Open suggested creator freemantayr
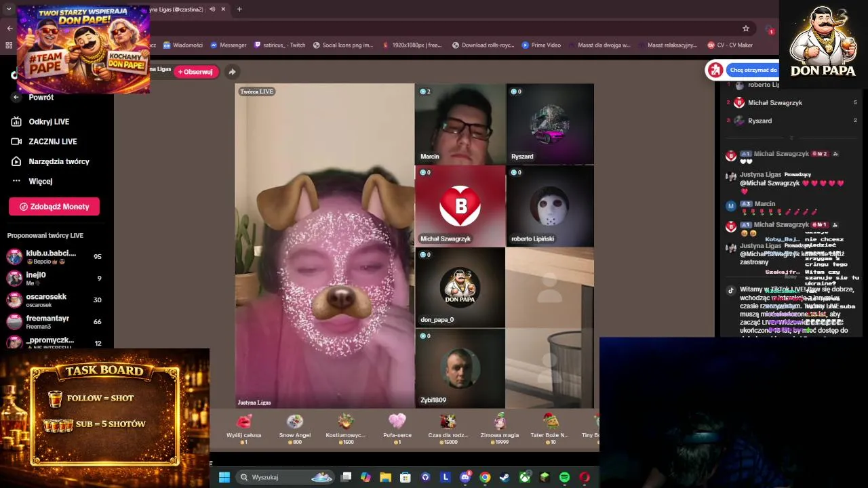This screenshot has height=488, width=868. 54,321
